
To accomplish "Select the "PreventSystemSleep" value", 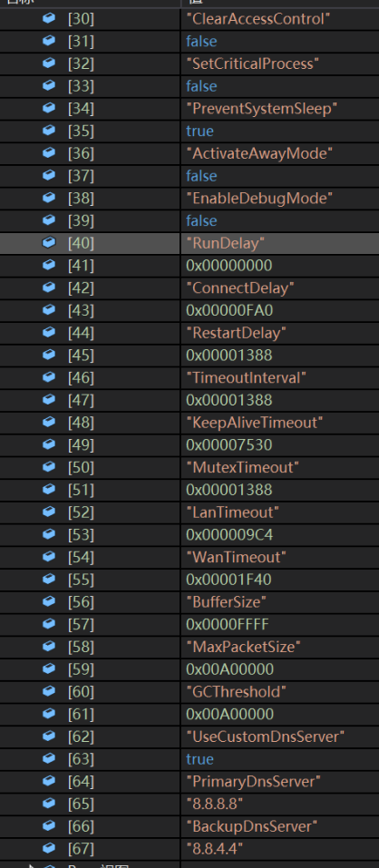I will (x=262, y=109).
